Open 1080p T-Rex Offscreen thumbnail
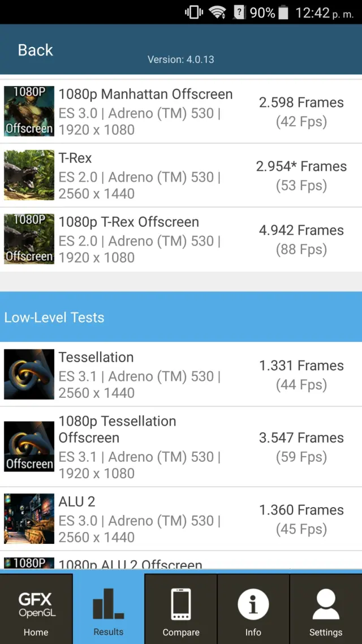Image resolution: width=362 pixels, height=644 pixels. click(29, 239)
